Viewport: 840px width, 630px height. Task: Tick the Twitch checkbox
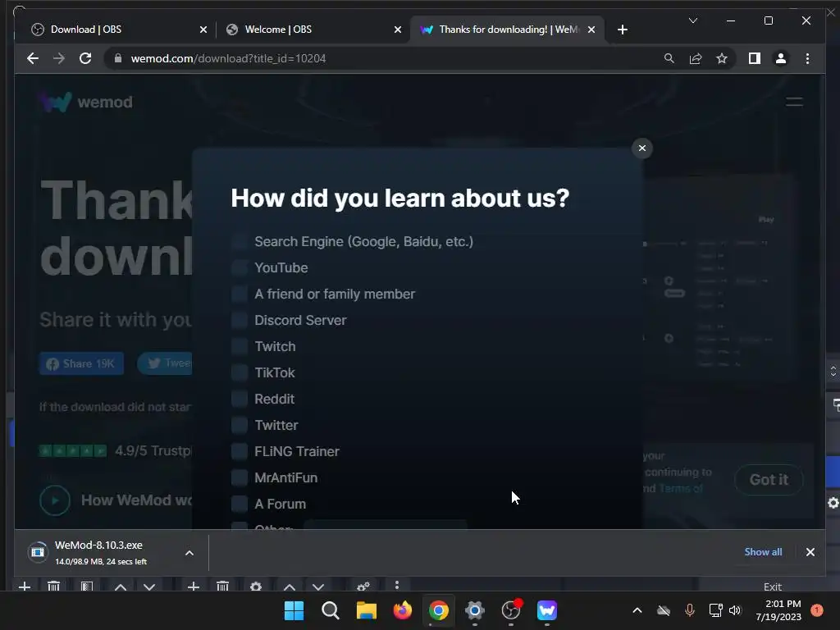click(240, 347)
